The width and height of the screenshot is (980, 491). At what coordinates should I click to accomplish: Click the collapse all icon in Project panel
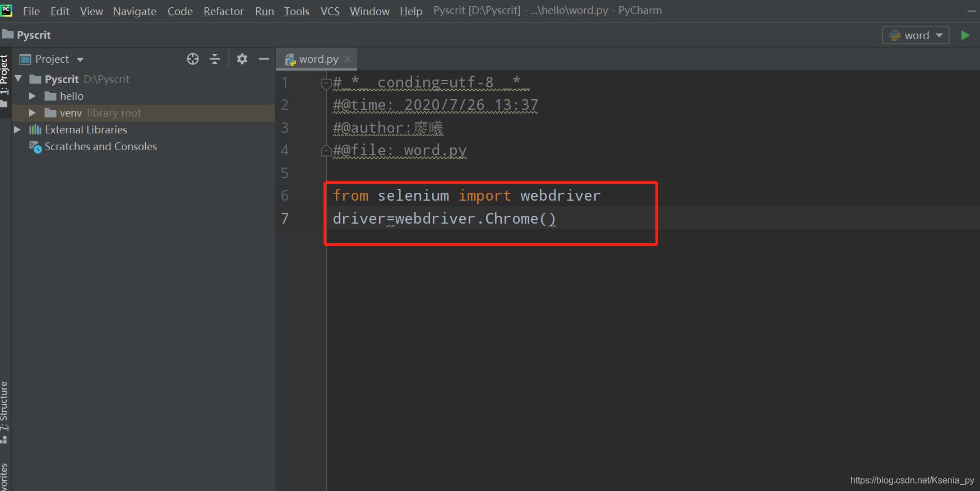pos(215,59)
